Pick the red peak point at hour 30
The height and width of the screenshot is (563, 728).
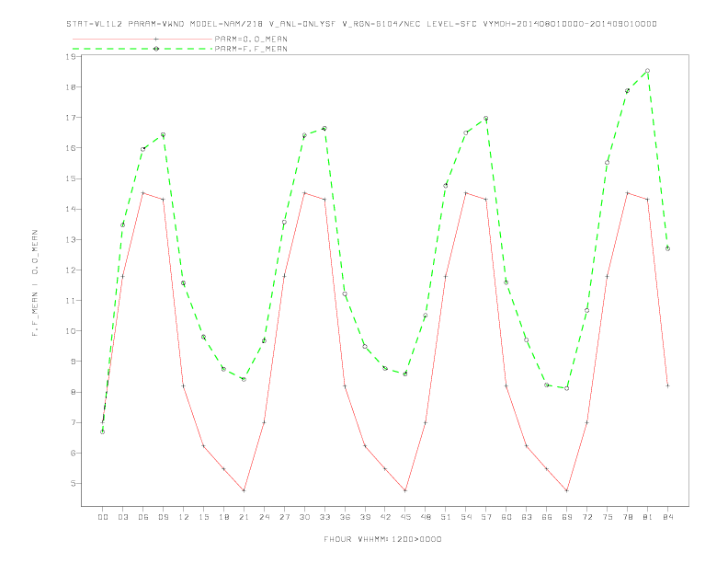tap(304, 193)
